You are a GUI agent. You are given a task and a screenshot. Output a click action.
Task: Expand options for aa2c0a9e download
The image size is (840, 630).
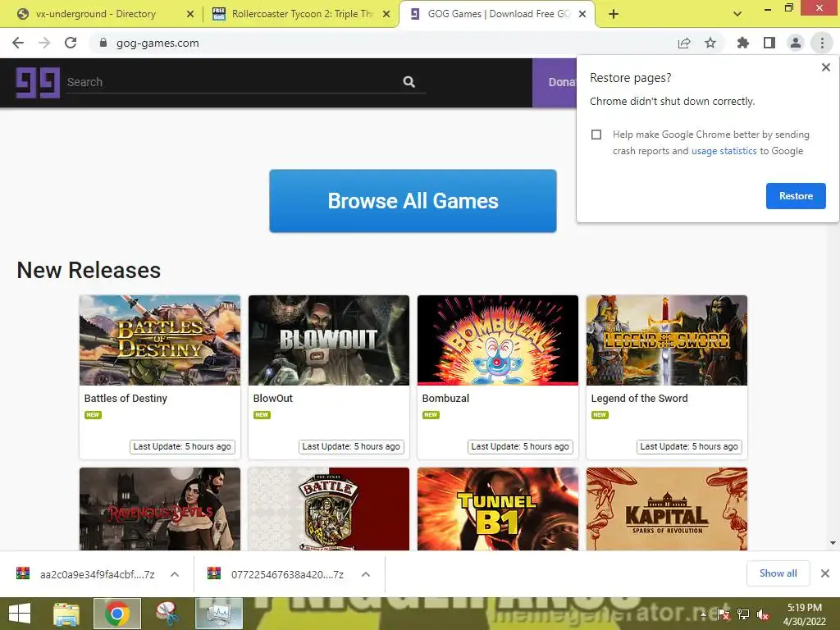point(175,574)
